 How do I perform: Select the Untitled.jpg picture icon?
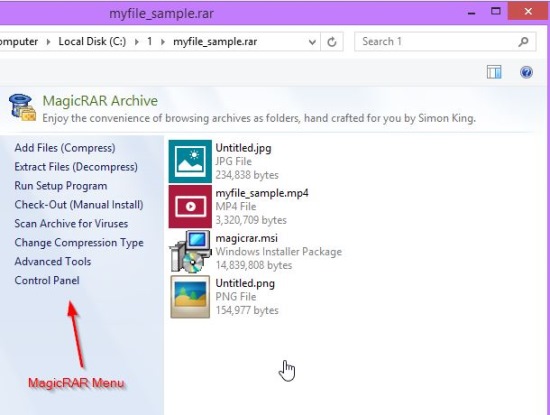point(190,161)
